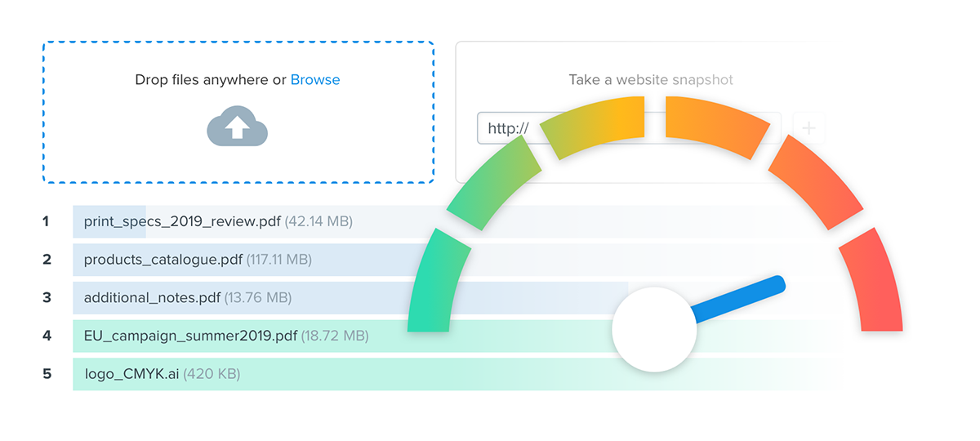
Task: Select products_catalogue.pdf file row
Action: 198,260
